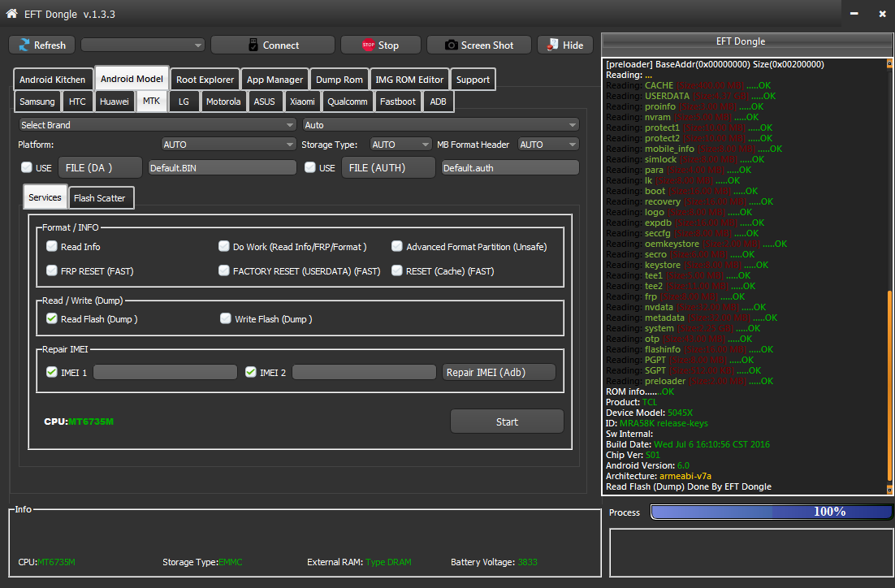The image size is (895, 588).
Task: Click the Refresh arrows icon
Action: (24, 45)
